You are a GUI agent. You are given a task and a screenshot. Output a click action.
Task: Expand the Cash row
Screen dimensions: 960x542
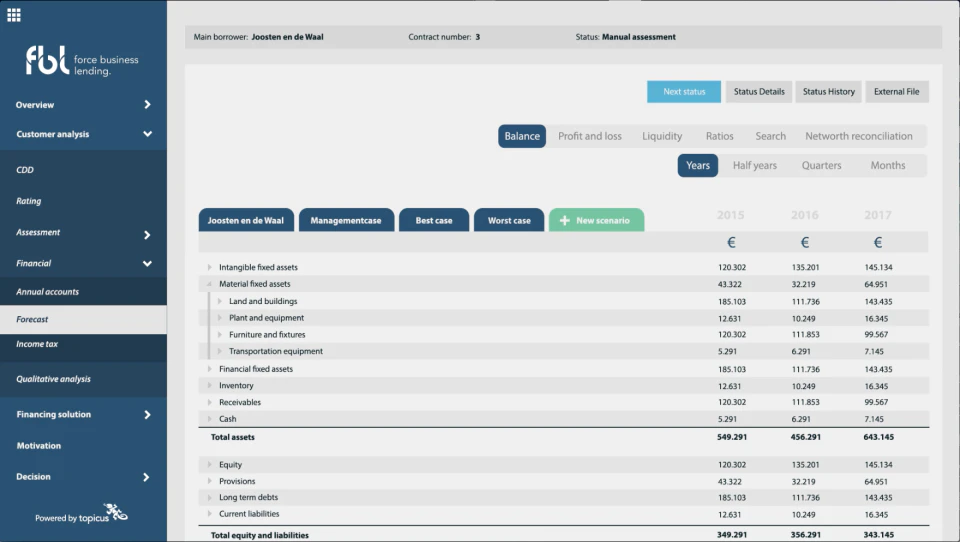point(209,419)
